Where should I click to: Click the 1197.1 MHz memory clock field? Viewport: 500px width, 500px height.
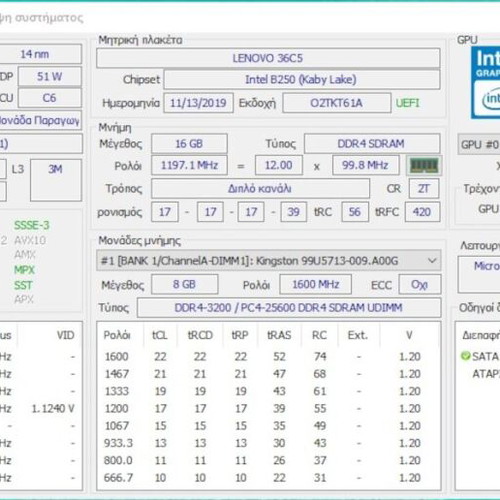189,165
